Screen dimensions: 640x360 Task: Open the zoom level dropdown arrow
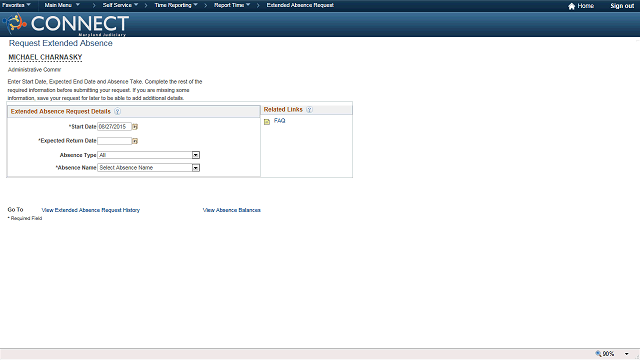(x=627, y=354)
